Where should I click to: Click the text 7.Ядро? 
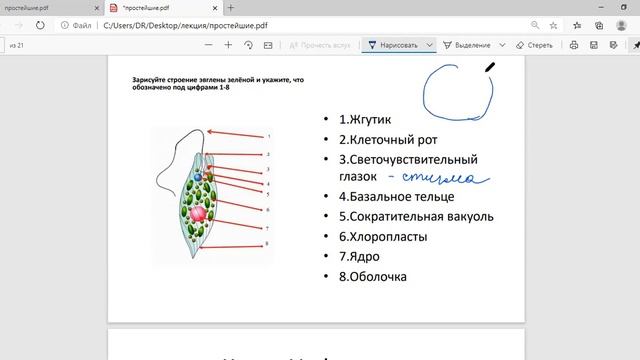click(359, 256)
